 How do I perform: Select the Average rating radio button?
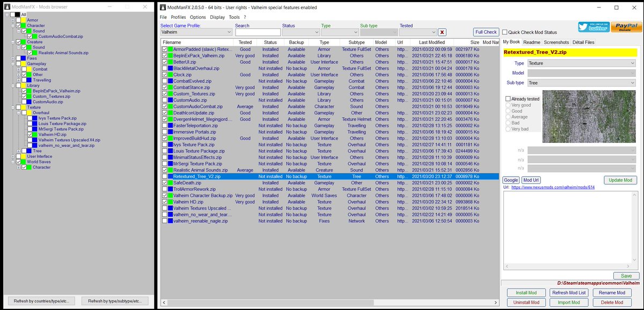click(x=508, y=117)
